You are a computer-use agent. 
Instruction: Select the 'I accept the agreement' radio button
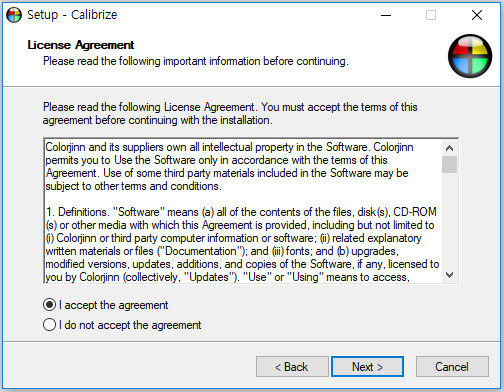click(x=49, y=305)
